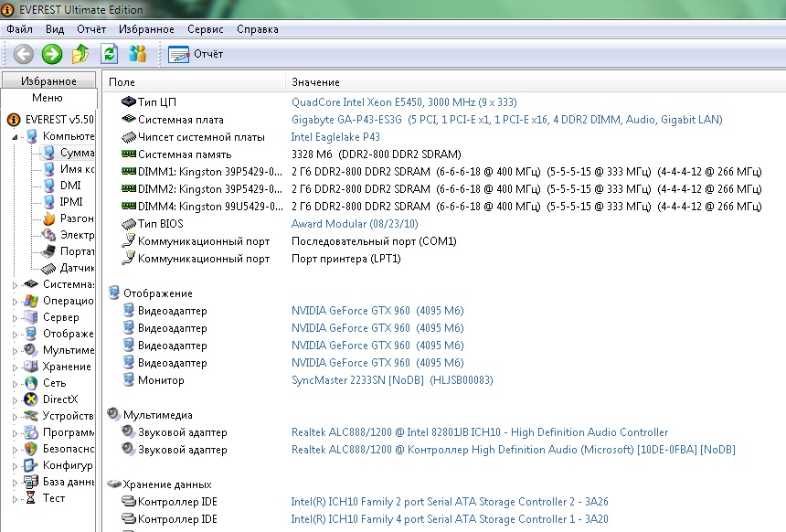Expand the Мультимедиа tree node
Screen dimensions: 786x532
[x=15, y=350]
